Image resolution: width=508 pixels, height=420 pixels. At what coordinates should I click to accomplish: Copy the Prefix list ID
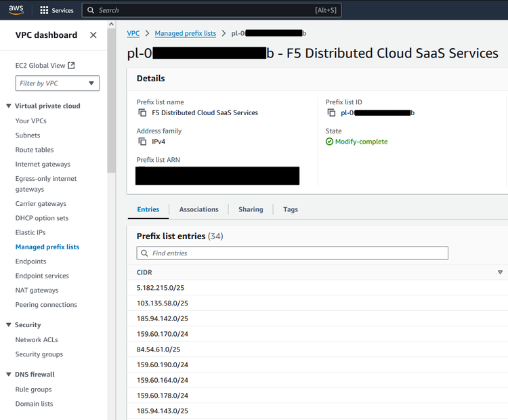coord(331,113)
